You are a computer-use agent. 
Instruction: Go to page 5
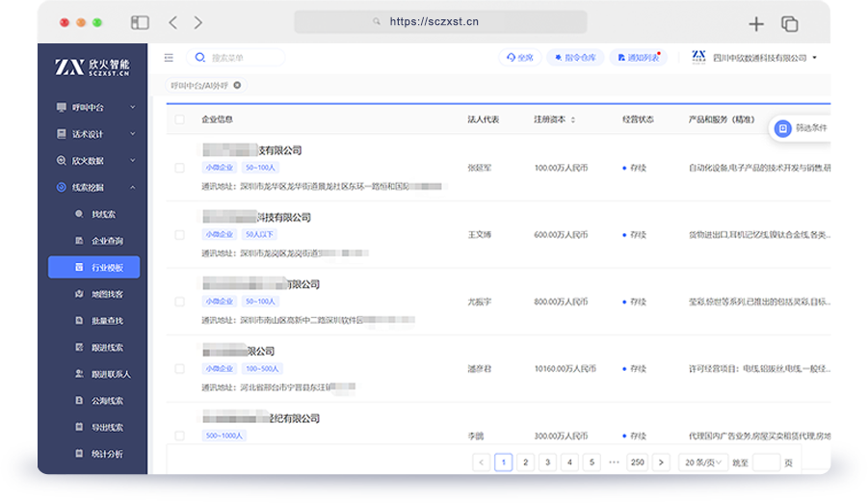[592, 462]
